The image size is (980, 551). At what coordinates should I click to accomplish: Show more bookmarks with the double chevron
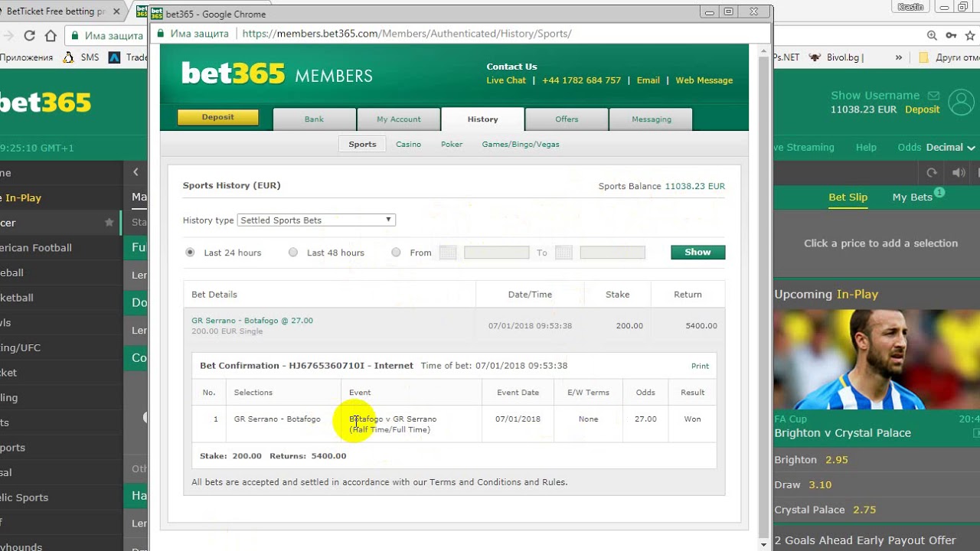(899, 57)
